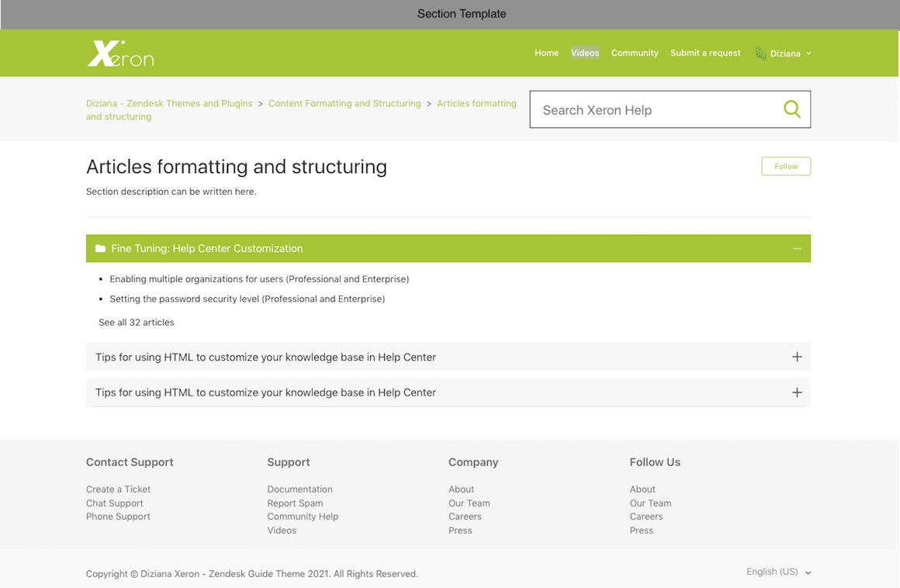Click the search magnifier icon
Viewport: 900px width, 588px height.
pyautogui.click(x=791, y=109)
